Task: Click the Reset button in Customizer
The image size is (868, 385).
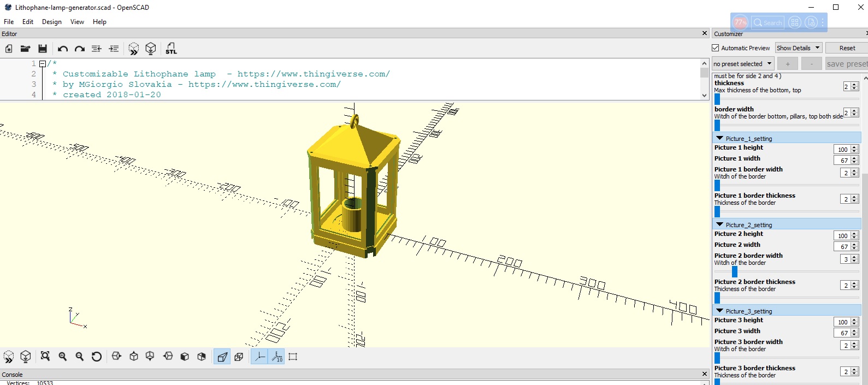Action: click(847, 48)
